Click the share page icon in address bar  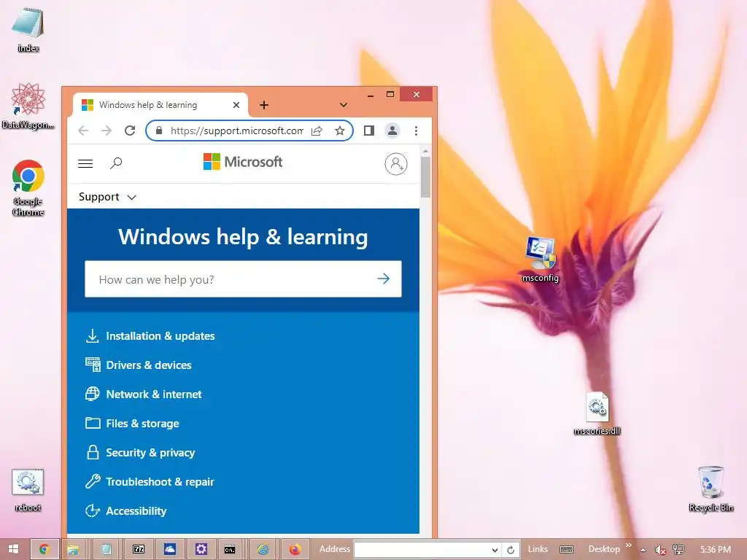(x=317, y=131)
